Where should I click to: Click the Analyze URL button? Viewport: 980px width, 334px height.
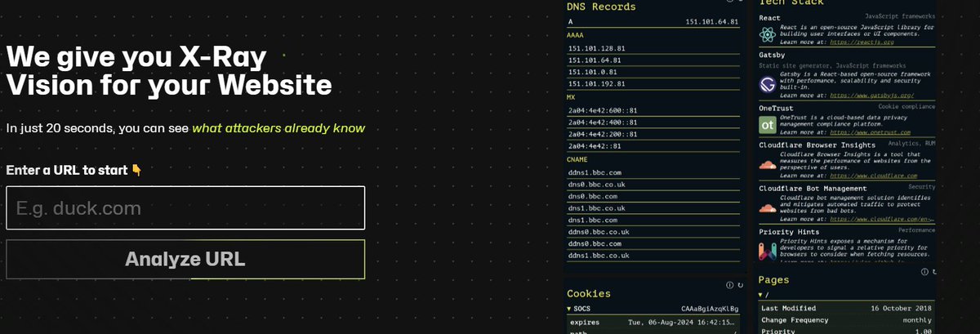point(185,260)
